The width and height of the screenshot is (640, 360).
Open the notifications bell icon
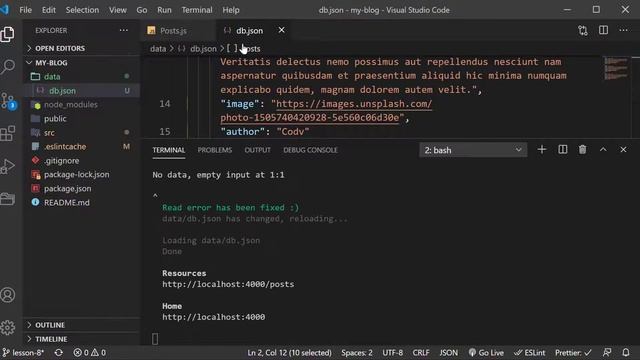(x=626, y=353)
